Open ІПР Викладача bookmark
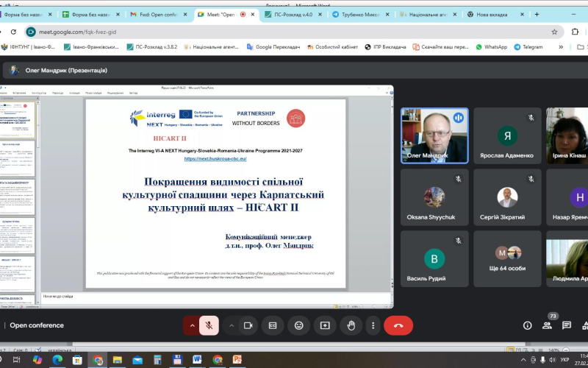Viewport: 588px width, 368px height. (385, 47)
